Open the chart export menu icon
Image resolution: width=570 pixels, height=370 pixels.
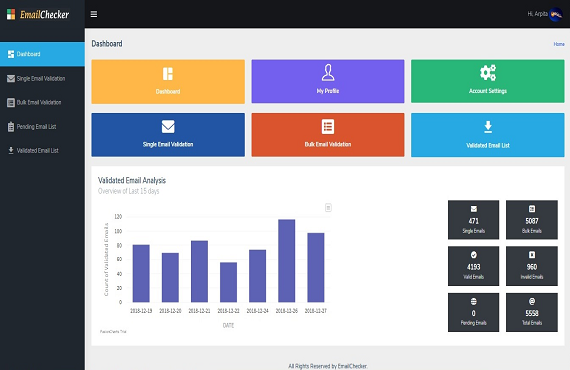coord(328,208)
